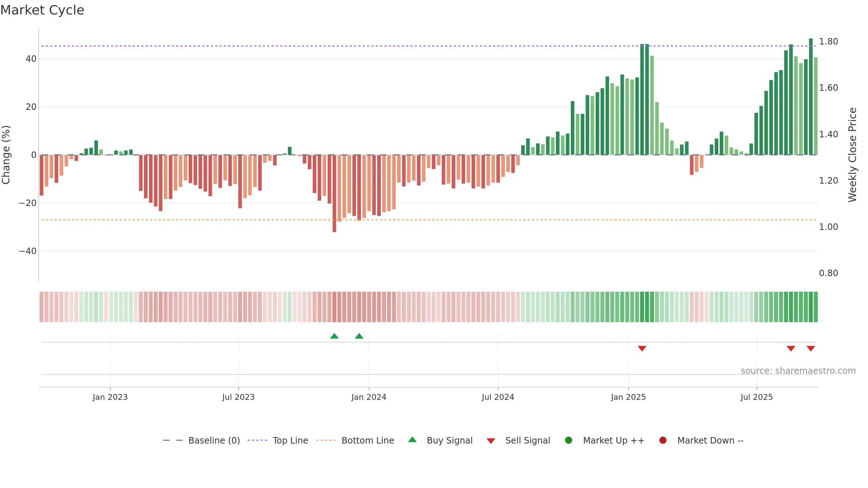Click the source: sharemaestro.com text
This screenshot has height=488, width=868.
[x=798, y=371]
